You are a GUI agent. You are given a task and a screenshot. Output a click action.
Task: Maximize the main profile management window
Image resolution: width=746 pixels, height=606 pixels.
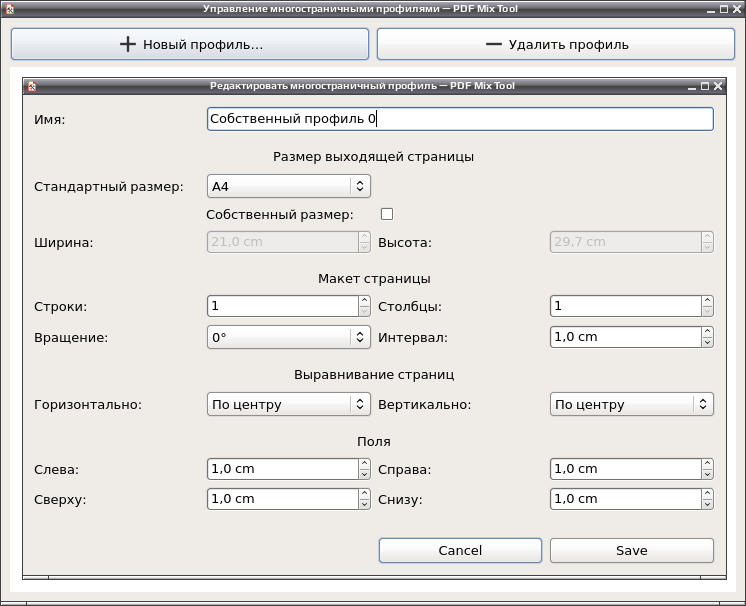(x=724, y=9)
